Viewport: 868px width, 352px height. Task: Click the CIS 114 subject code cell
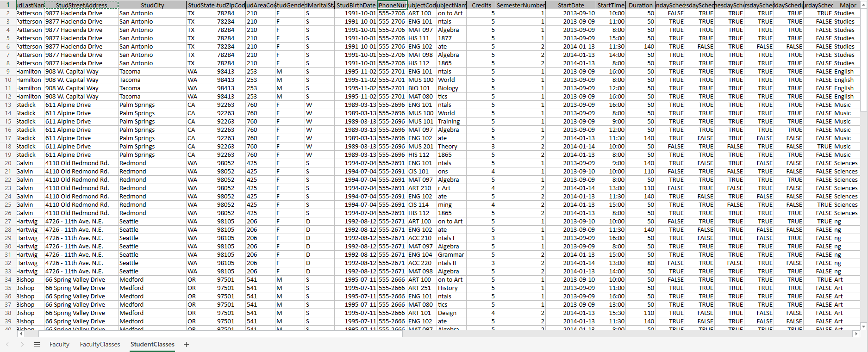(x=422, y=205)
